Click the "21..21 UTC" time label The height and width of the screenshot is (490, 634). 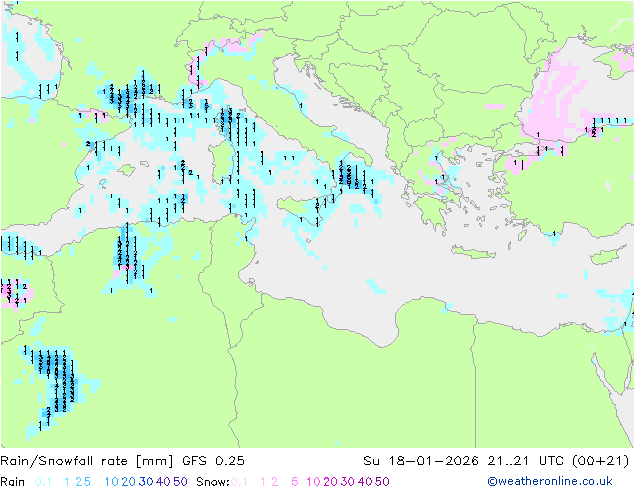coord(525,461)
